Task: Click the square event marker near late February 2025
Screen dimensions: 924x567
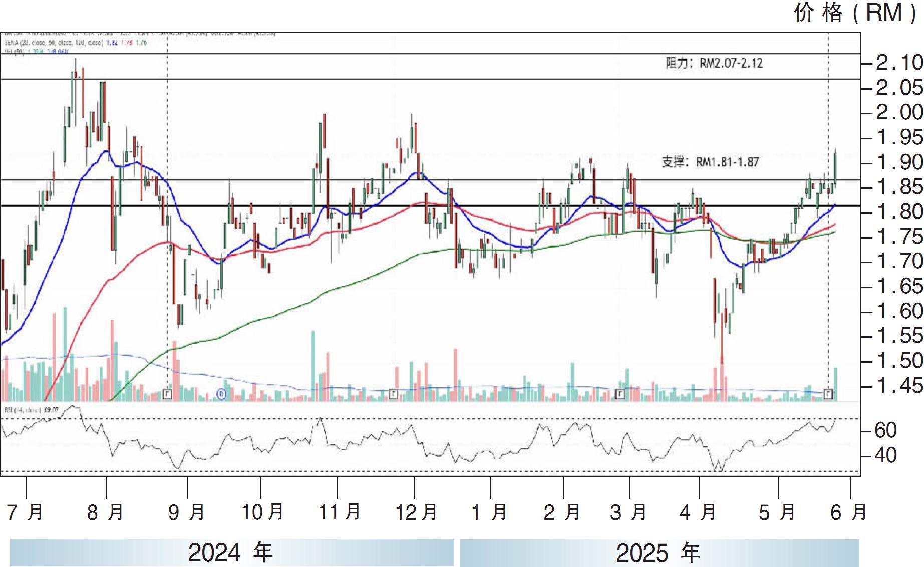Action: pyautogui.click(x=620, y=394)
